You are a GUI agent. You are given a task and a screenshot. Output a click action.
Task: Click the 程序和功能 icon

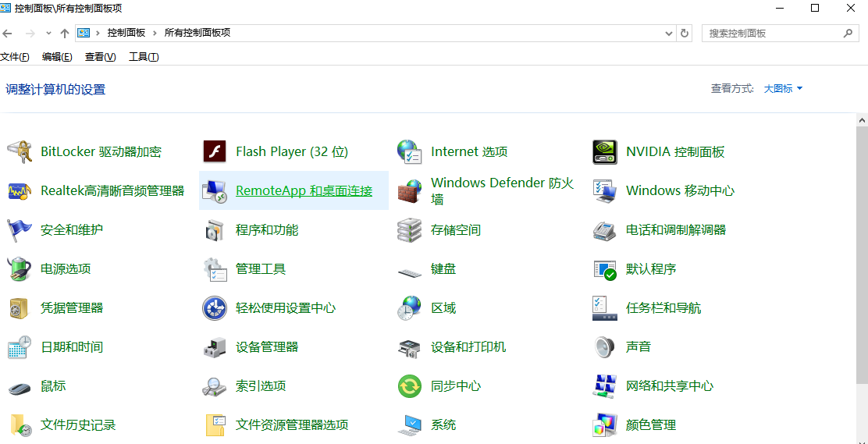(x=215, y=229)
